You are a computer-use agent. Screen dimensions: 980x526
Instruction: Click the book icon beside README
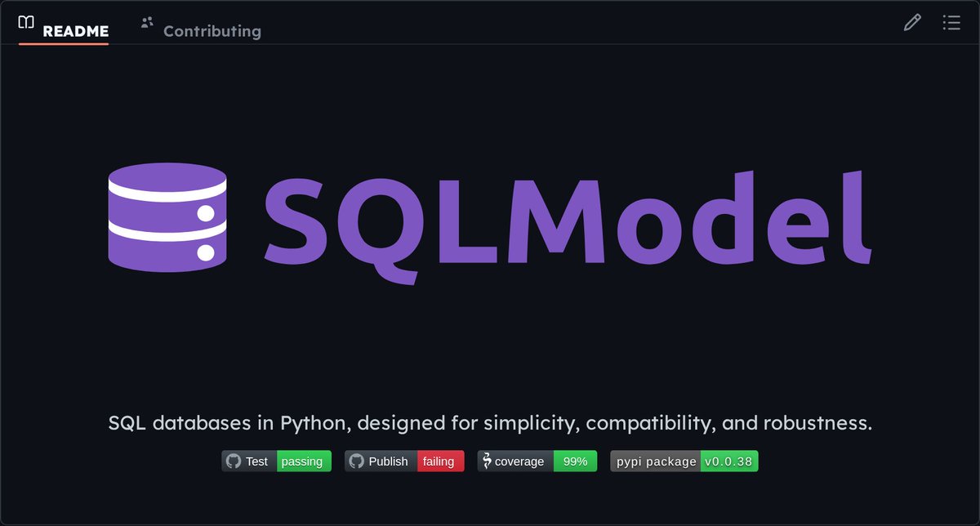tap(26, 22)
